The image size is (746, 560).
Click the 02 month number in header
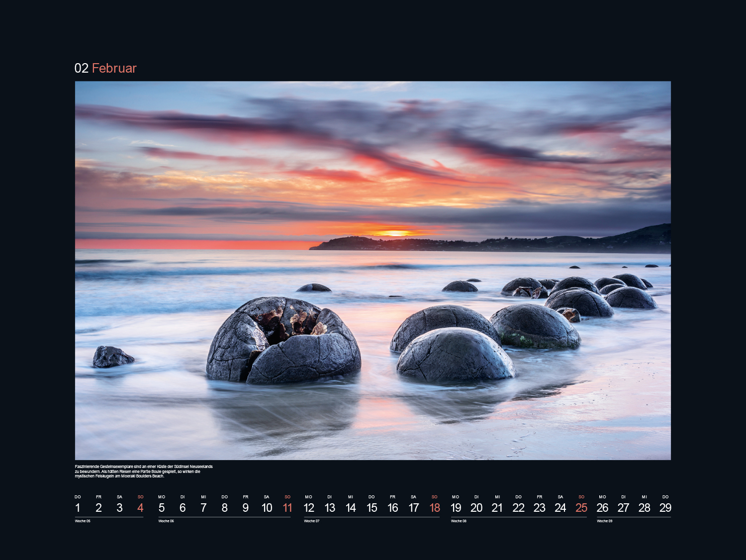tap(81, 68)
